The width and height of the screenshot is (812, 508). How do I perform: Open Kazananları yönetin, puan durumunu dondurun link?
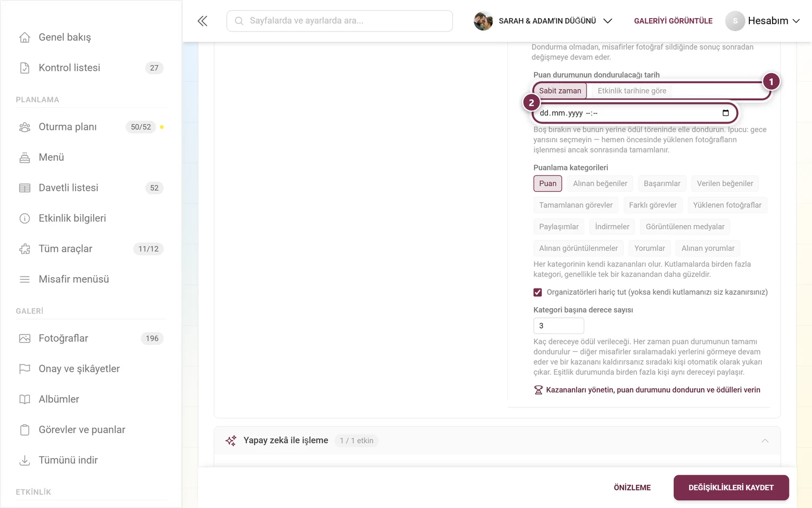[647, 390]
